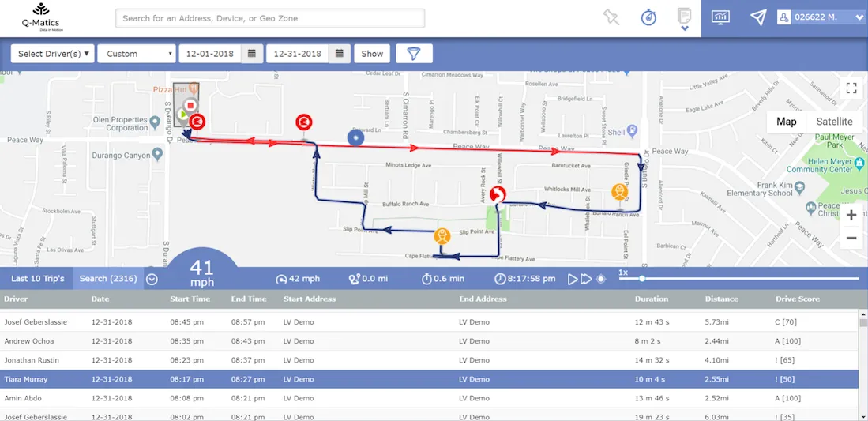This screenshot has width=868, height=421.
Task: Open the filter funnel button
Action: (414, 54)
